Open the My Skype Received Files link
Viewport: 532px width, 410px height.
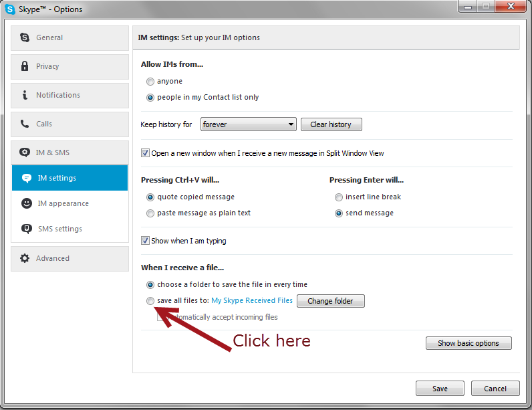tap(252, 300)
